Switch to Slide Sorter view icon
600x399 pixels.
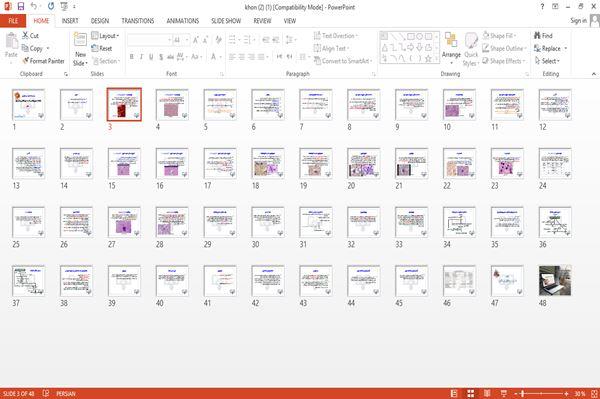471,393
